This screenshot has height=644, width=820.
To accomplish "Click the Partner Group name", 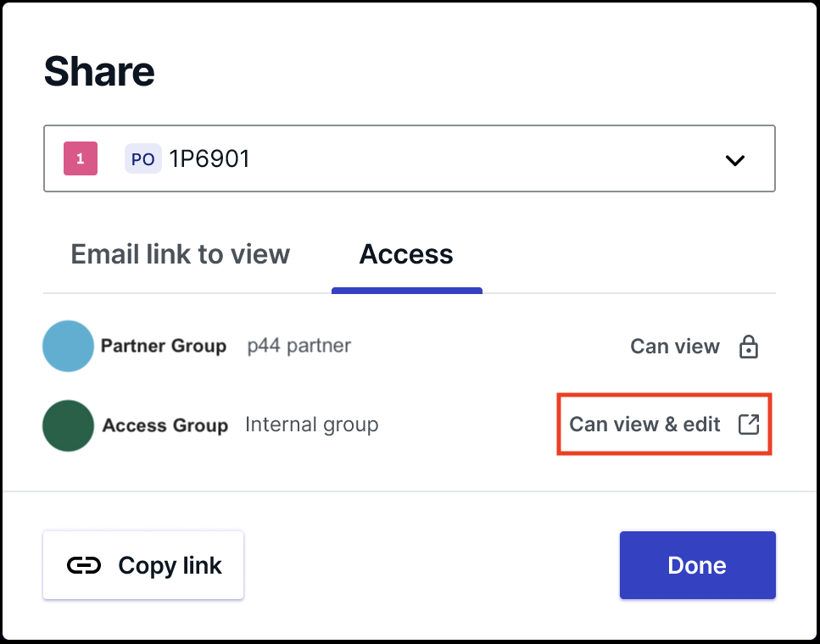I will click(164, 346).
